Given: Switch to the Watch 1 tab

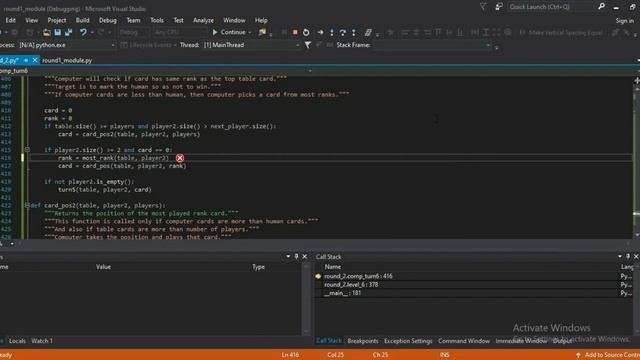Looking at the screenshot, I should click(x=42, y=341).
